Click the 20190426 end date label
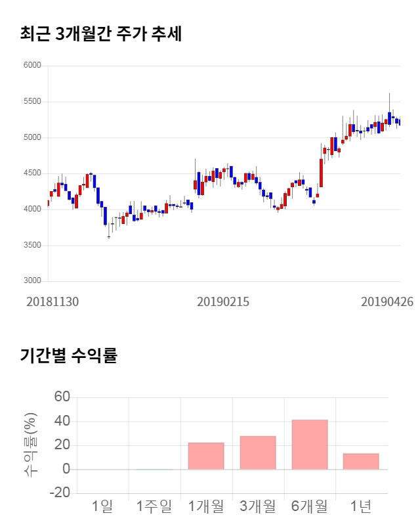This screenshot has width=420, height=532. pyautogui.click(x=387, y=301)
